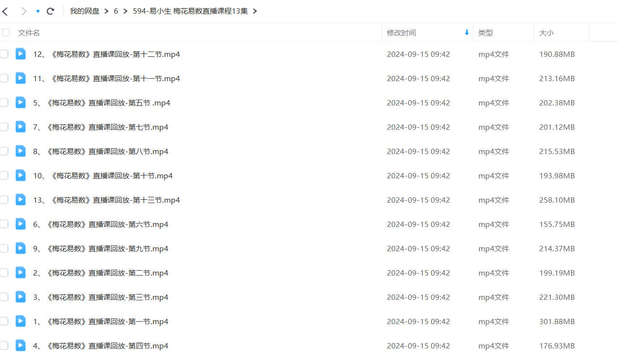Screen dimensions: 618x364
Task: Select file name 3、《梅花易数》直播课回放-第三节.mp4
Action: (101, 297)
